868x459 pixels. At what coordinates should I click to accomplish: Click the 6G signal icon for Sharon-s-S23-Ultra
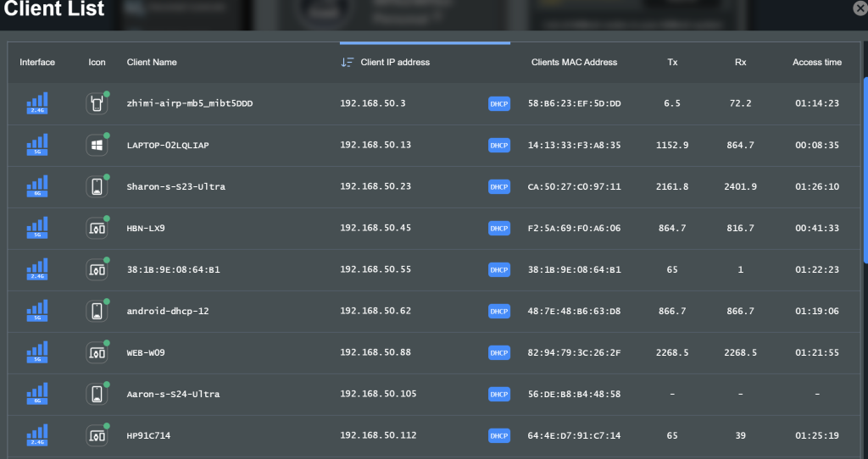pos(36,186)
